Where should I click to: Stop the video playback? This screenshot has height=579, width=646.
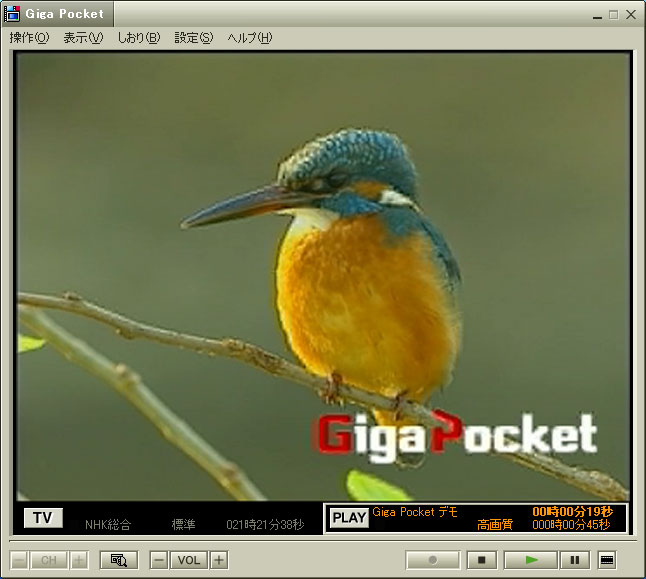482,560
